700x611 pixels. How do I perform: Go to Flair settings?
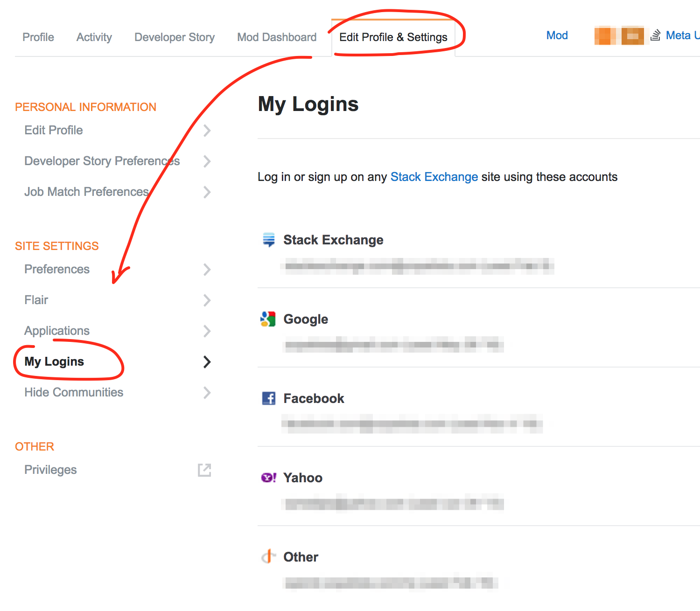coord(36,300)
